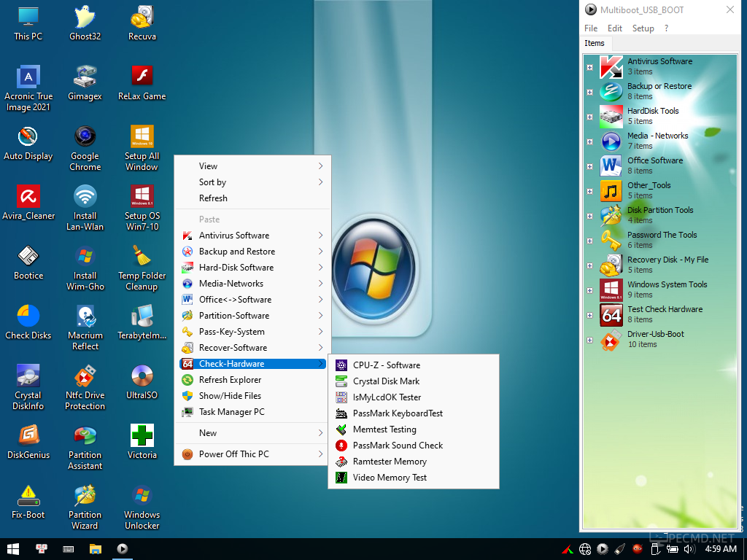Screen dimensions: 747x560
Task: Open the help question mark menu
Action: (666, 28)
